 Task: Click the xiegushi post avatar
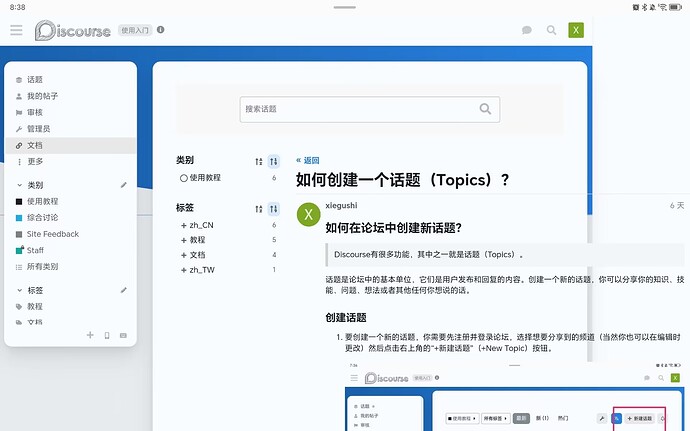tap(308, 214)
